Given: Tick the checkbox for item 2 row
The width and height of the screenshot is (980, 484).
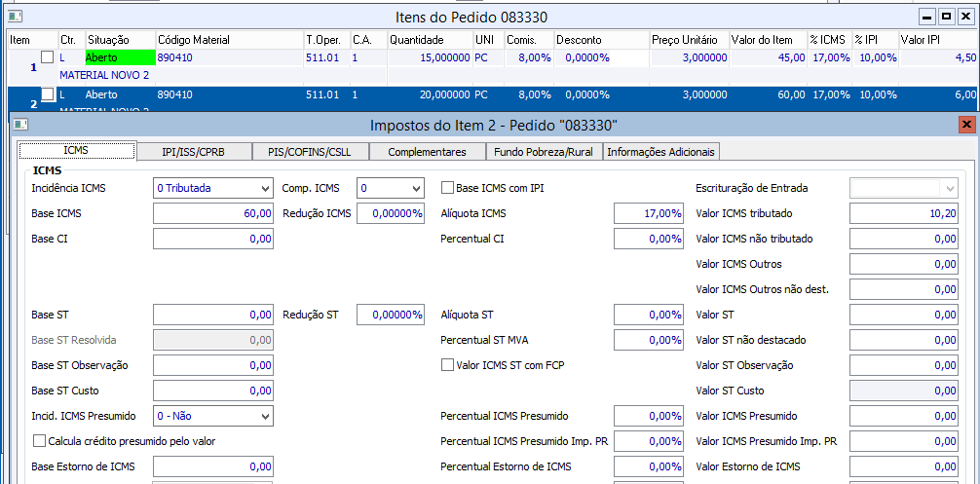Looking at the screenshot, I should [x=47, y=94].
